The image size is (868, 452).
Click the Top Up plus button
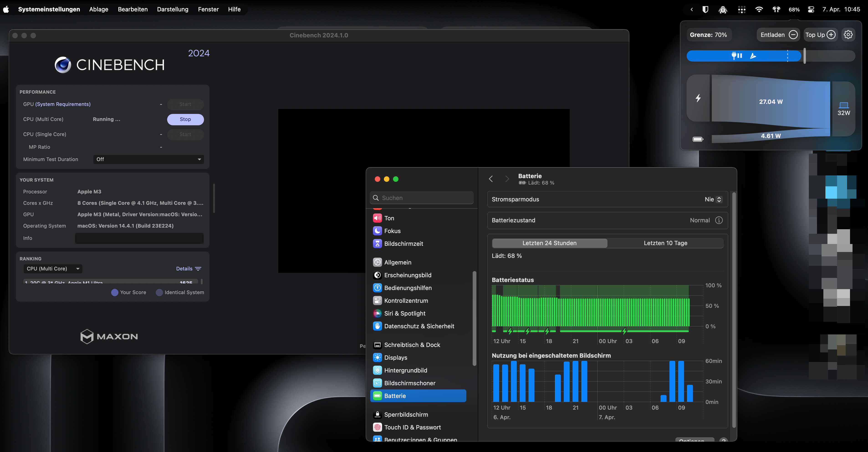click(x=831, y=35)
